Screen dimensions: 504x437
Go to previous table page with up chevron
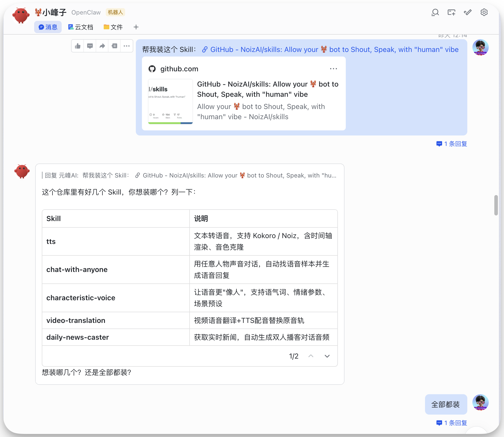pyautogui.click(x=311, y=356)
